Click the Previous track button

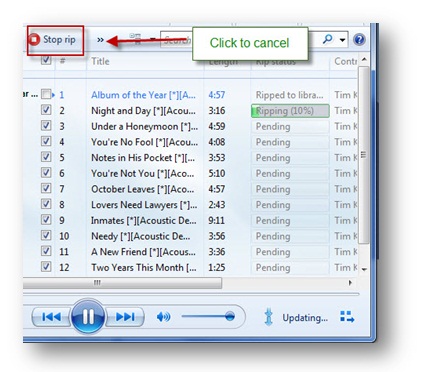point(51,317)
